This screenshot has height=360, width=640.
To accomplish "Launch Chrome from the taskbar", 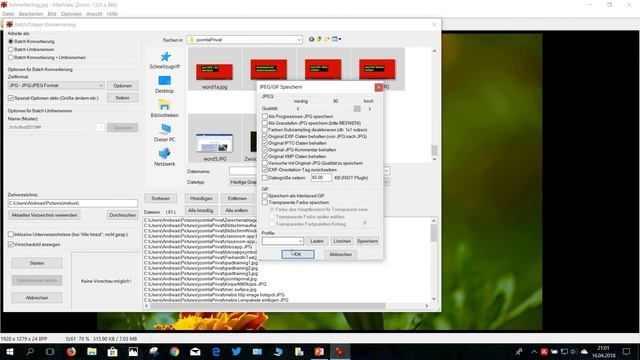I will 175,351.
